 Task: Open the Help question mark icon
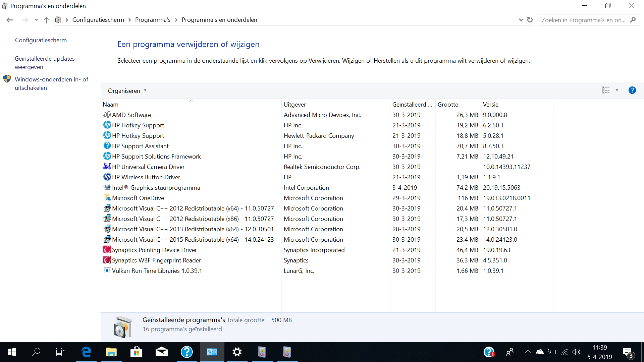tap(632, 90)
